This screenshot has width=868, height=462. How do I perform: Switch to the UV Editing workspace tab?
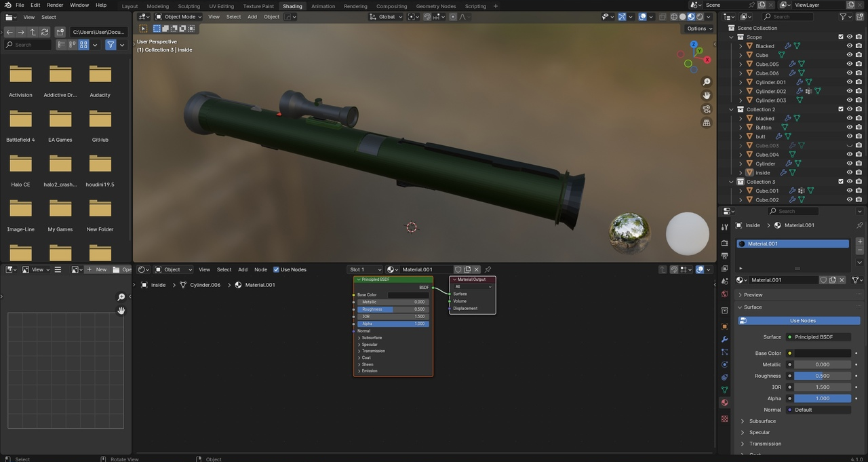(x=221, y=6)
